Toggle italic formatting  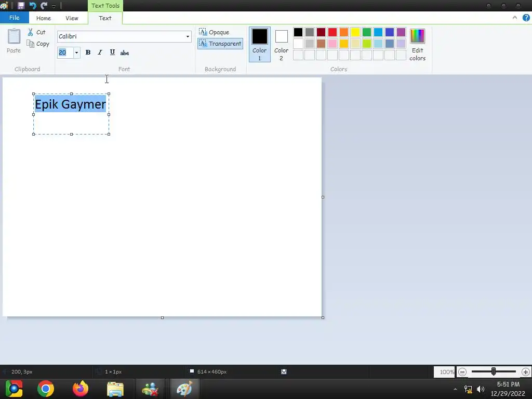pos(100,52)
